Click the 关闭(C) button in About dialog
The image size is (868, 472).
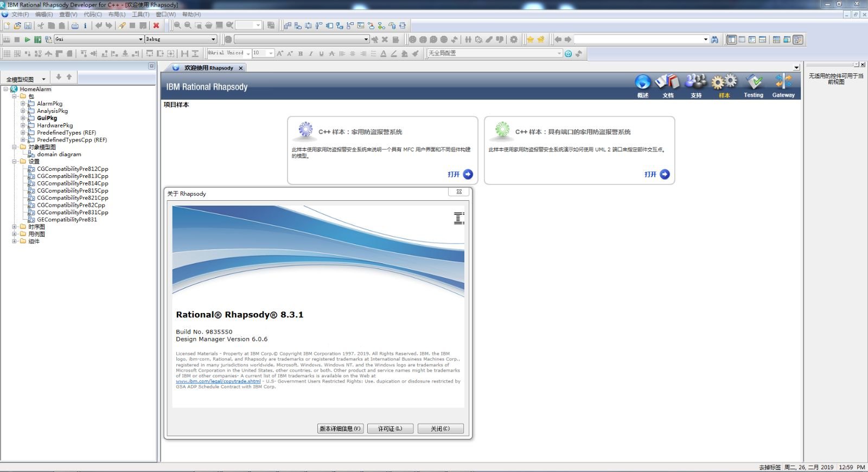click(x=441, y=429)
